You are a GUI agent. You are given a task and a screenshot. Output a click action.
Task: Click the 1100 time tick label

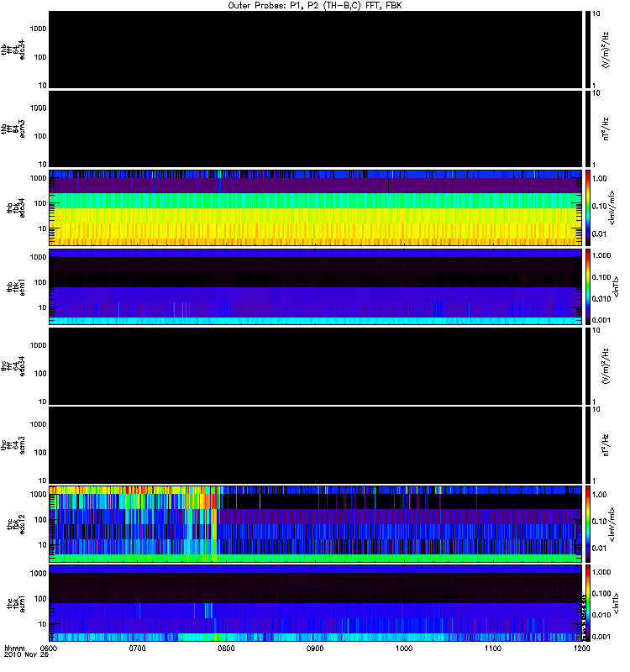coord(493,648)
